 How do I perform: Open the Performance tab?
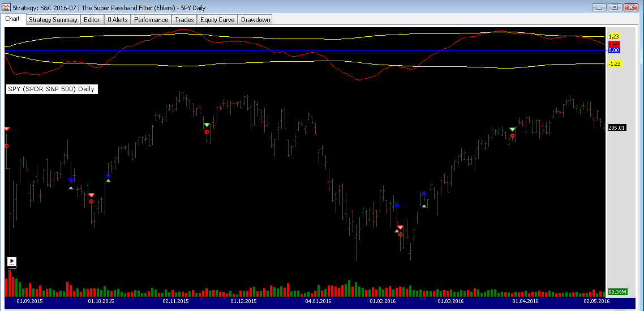pos(151,20)
